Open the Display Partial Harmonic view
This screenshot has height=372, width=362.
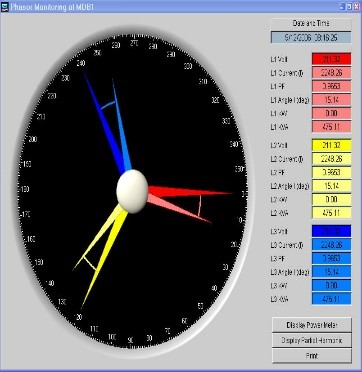[x=312, y=341]
